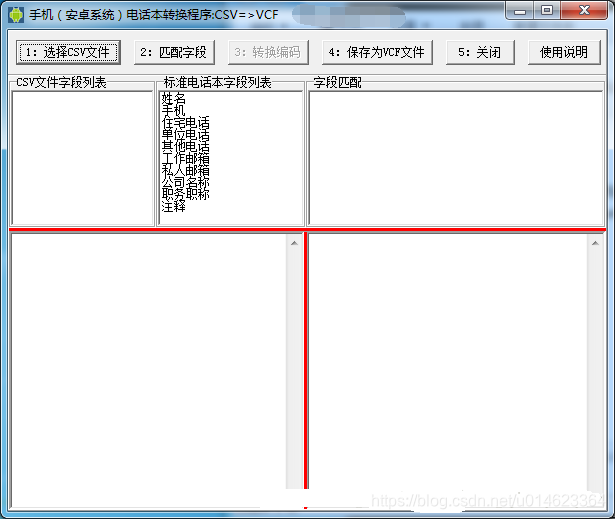This screenshot has height=519, width=615.
Task: Click inside the CSV文件字段列表 box
Action: (x=82, y=158)
